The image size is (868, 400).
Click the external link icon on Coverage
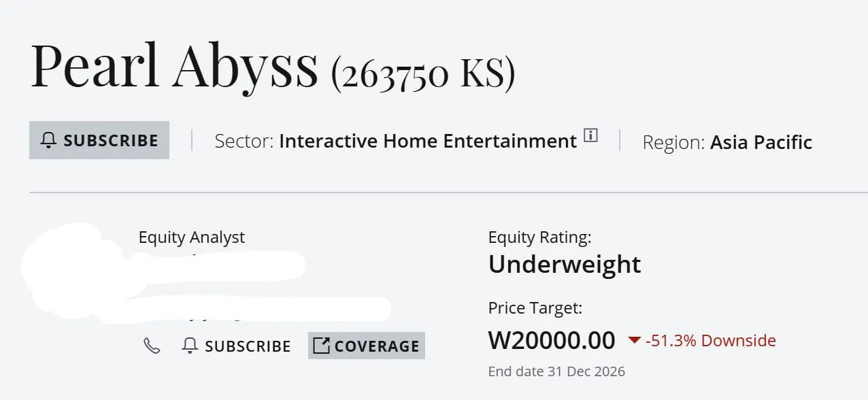tap(321, 346)
